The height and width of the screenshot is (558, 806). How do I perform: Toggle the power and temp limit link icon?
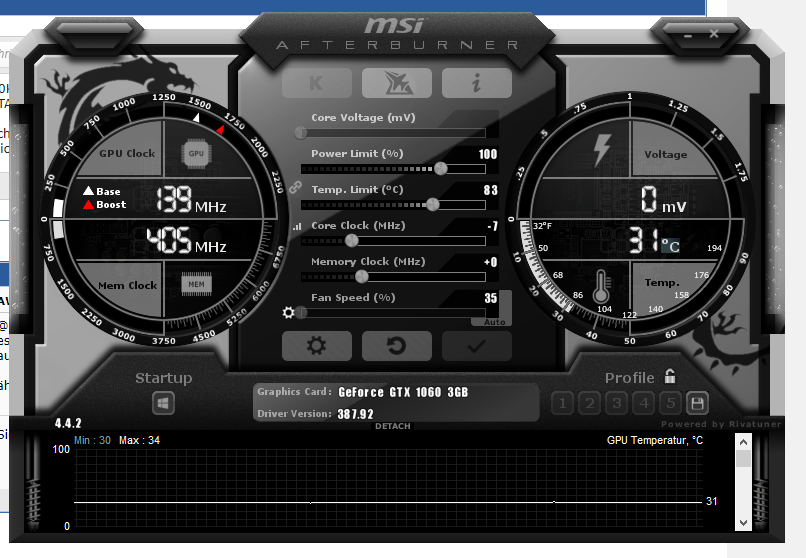(x=296, y=187)
